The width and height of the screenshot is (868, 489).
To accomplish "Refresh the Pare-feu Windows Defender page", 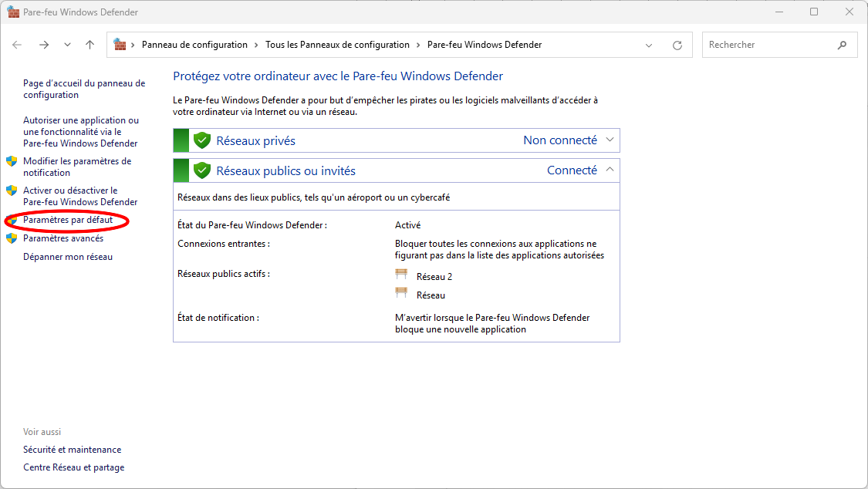I will (x=677, y=45).
